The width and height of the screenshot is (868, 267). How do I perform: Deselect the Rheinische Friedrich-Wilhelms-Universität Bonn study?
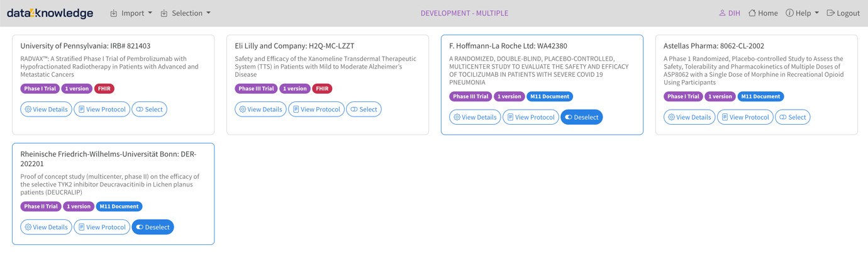(153, 227)
